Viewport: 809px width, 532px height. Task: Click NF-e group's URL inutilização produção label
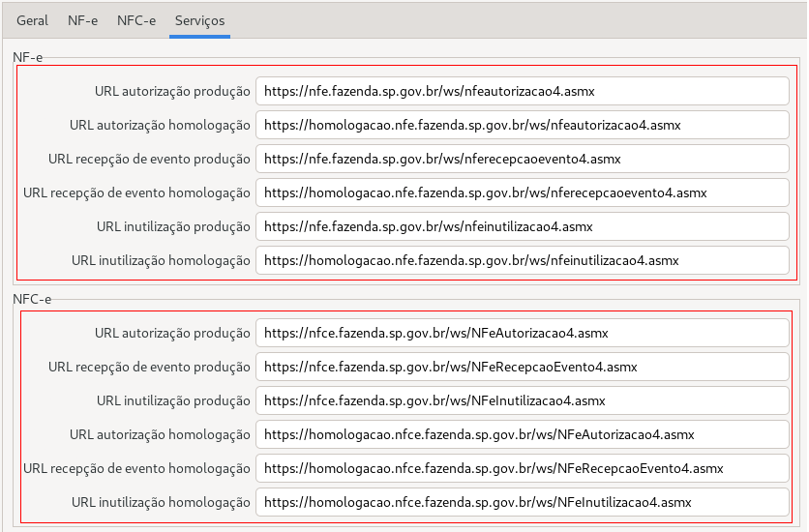(x=173, y=227)
